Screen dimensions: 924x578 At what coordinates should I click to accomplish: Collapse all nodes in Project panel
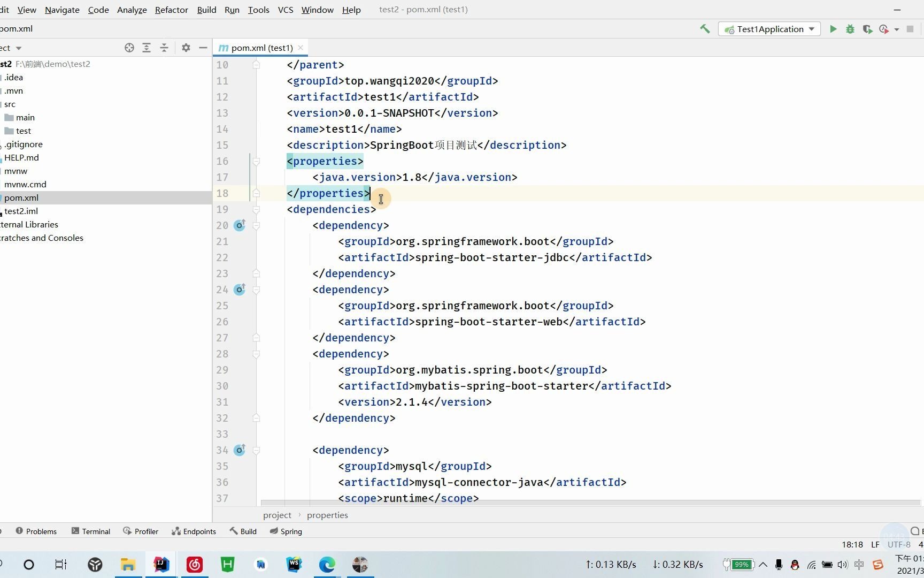(164, 48)
